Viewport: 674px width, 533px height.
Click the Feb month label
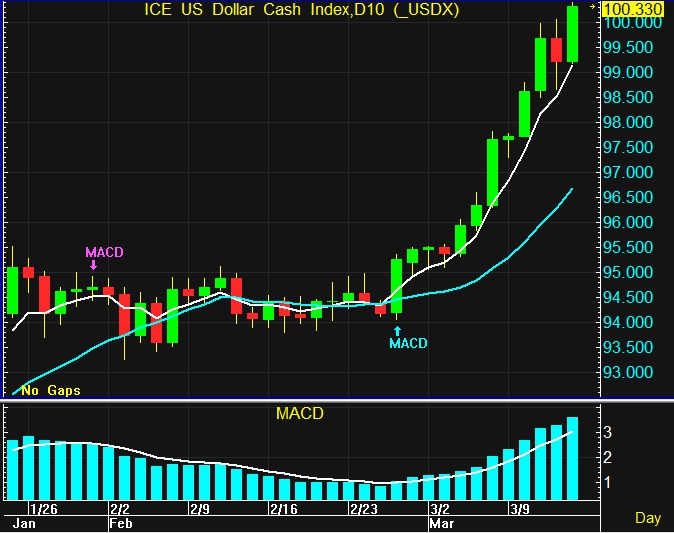coord(121,524)
